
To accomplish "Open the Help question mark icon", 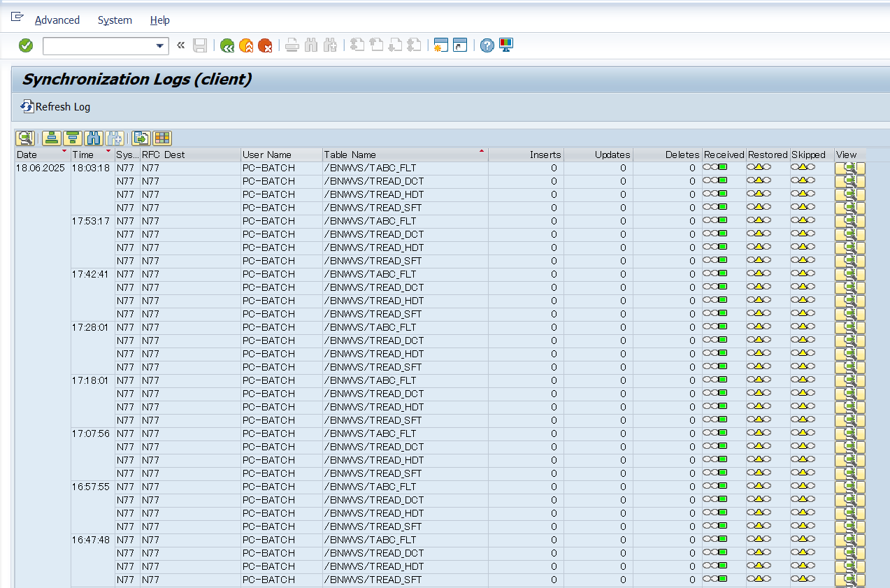I will (x=487, y=45).
